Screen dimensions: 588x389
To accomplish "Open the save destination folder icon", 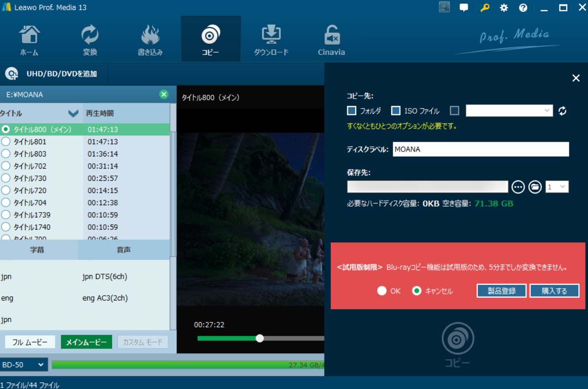I will pyautogui.click(x=535, y=187).
